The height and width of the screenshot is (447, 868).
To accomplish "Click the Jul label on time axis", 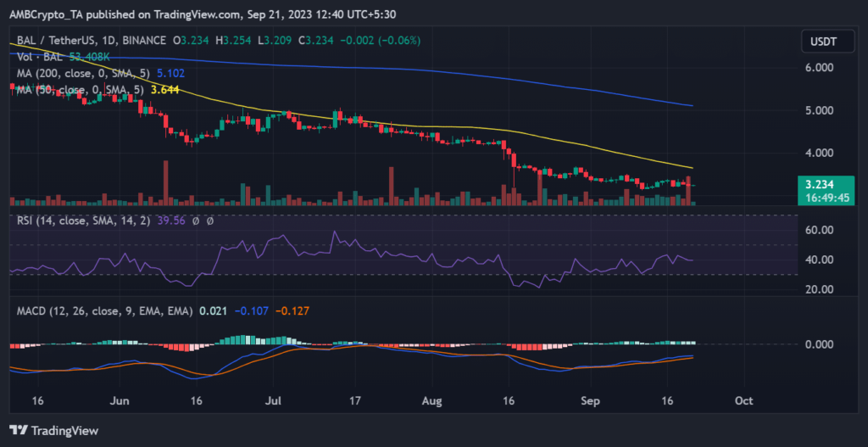I will (274, 399).
